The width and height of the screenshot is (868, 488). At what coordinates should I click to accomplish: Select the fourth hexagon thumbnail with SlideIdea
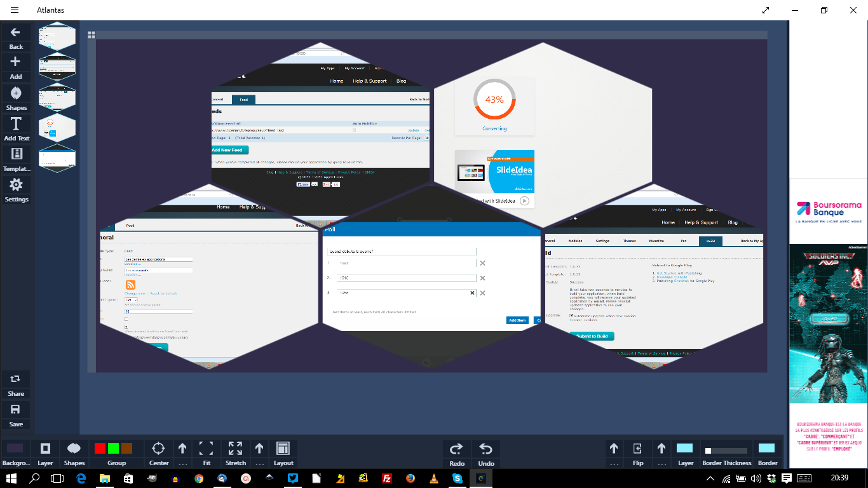click(57, 128)
